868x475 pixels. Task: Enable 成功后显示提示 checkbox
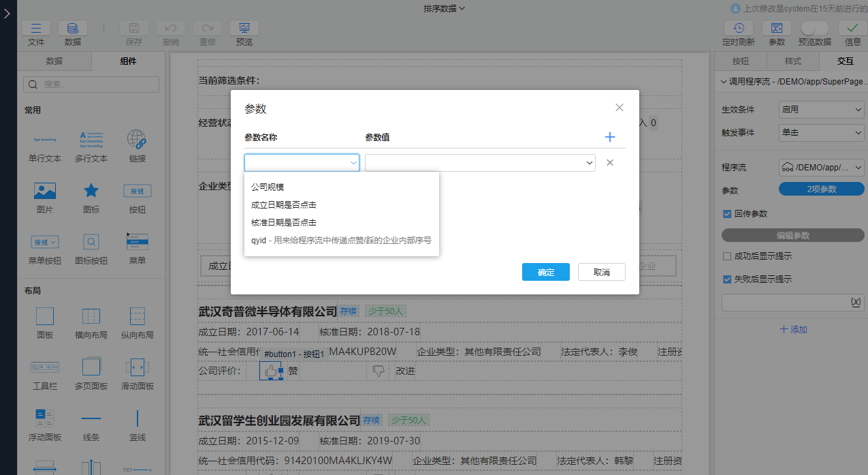pos(728,256)
